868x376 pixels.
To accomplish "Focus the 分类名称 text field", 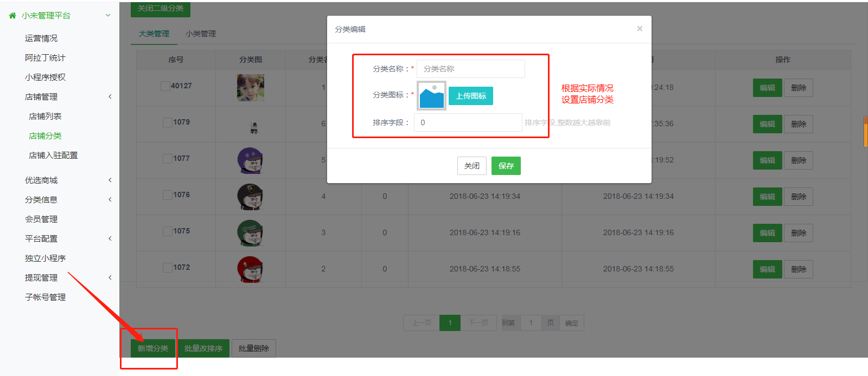I will point(470,69).
